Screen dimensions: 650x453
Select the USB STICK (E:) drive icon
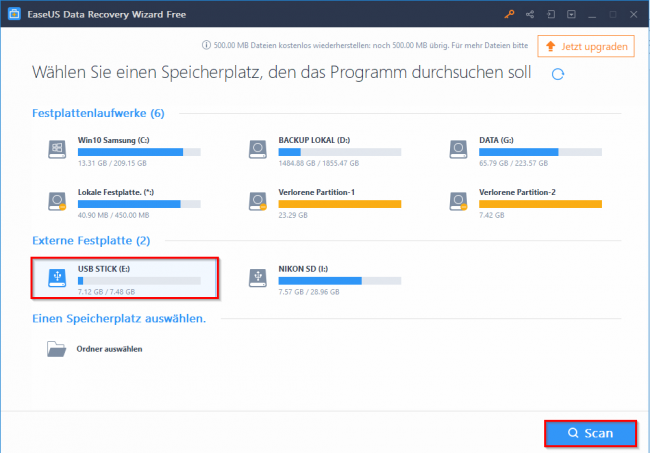[x=57, y=278]
